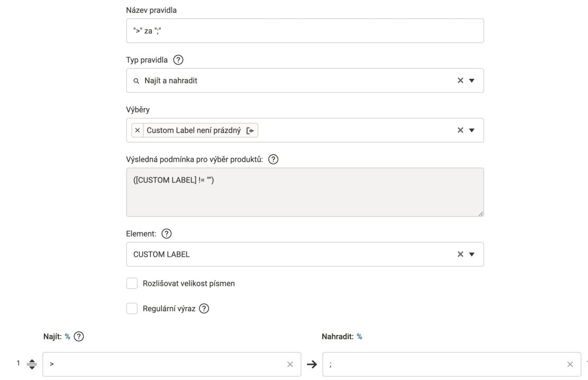Clear the Nahradit input text
This screenshot has width=588, height=380.
570,364
